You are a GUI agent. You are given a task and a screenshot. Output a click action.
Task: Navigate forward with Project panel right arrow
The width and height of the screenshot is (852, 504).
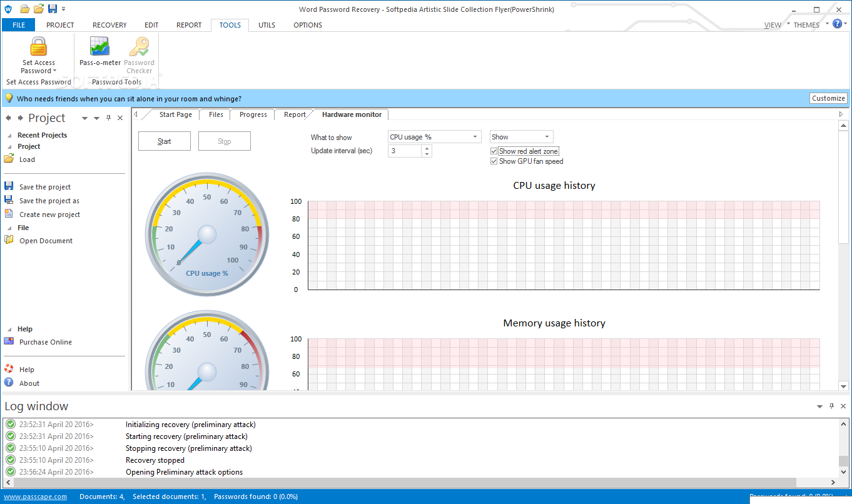pyautogui.click(x=21, y=118)
